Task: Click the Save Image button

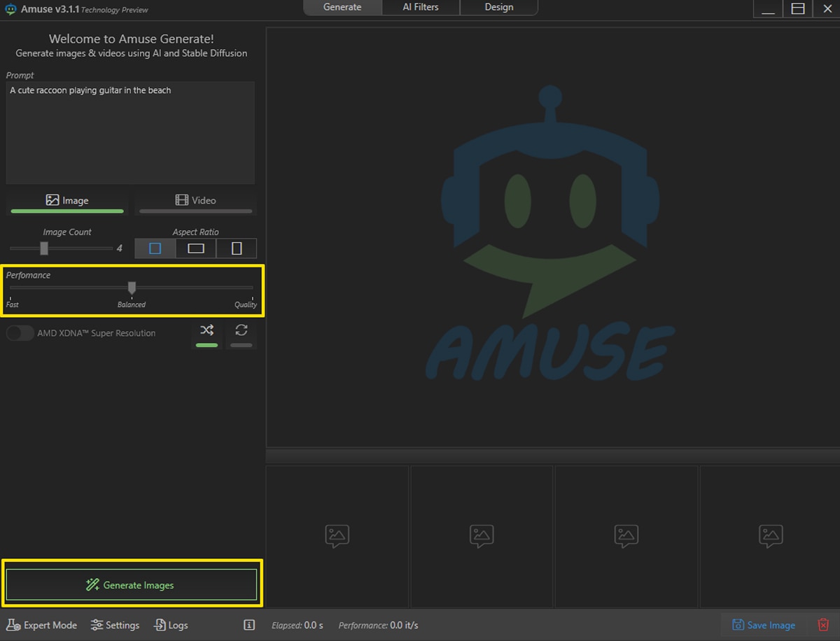Action: coord(764,625)
